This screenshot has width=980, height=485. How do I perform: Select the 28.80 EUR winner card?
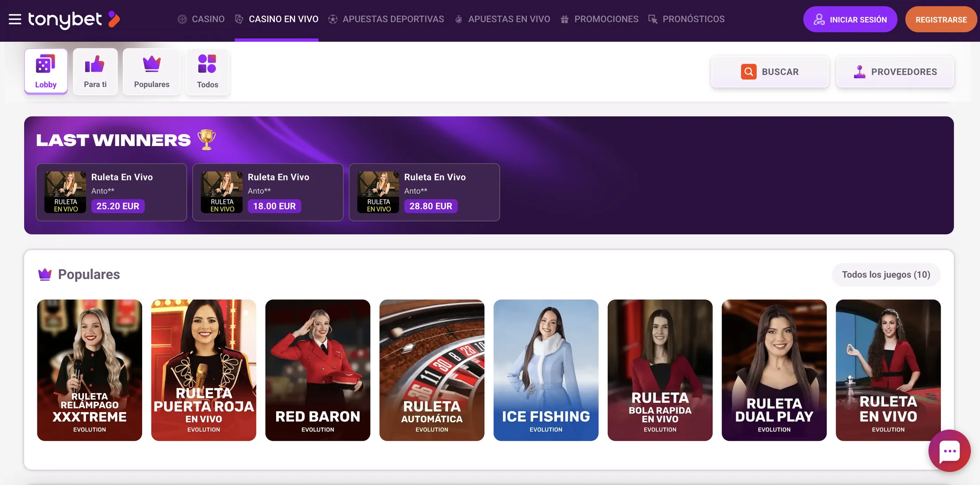click(424, 192)
